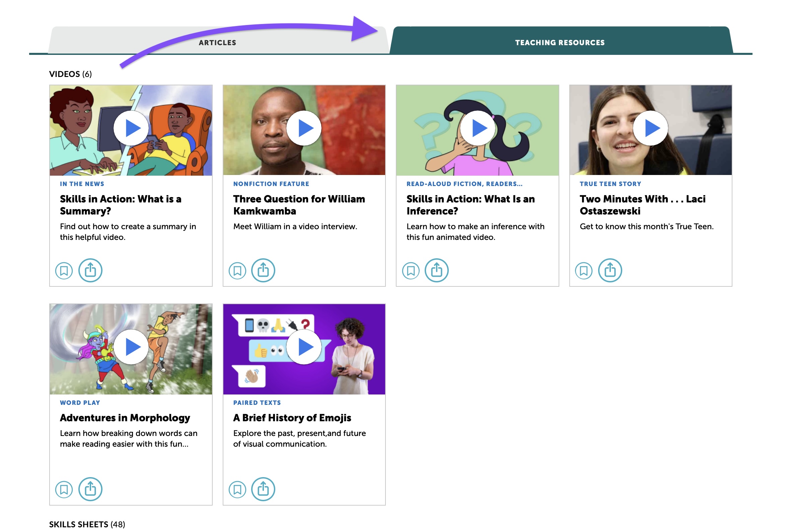Image resolution: width=785 pixels, height=532 pixels.
Task: Bookmark the Laci Ostaszewski video
Action: [584, 270]
